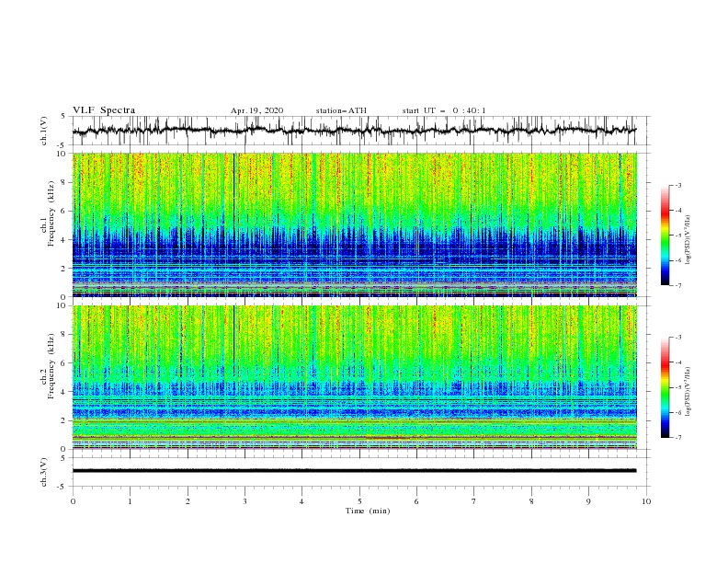Click the "station=ATH" label
The width and height of the screenshot is (728, 563).
tap(341, 110)
